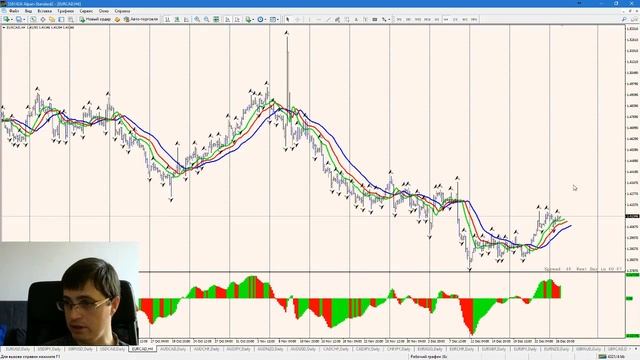Image resolution: width=640 pixels, height=360 pixels.
Task: Open the Сервис menu
Action: [x=86, y=11]
